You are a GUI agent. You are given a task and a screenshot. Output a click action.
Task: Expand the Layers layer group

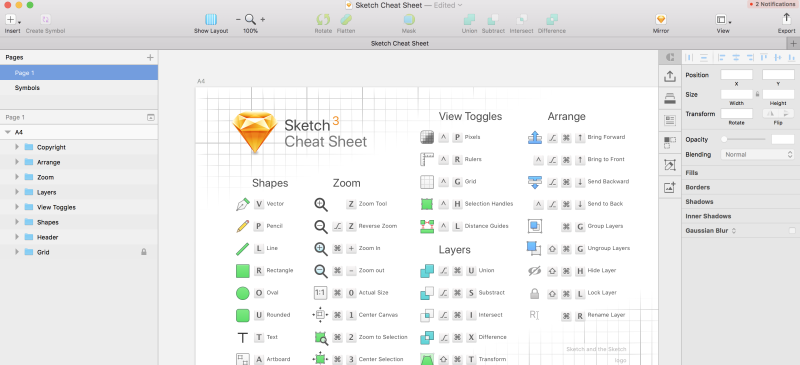pos(16,192)
